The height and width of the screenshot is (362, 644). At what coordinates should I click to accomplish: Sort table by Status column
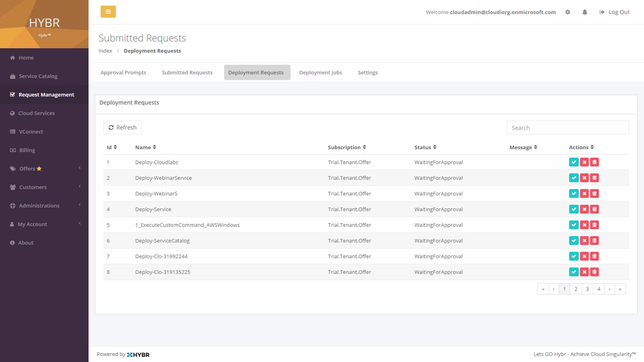[x=426, y=147]
